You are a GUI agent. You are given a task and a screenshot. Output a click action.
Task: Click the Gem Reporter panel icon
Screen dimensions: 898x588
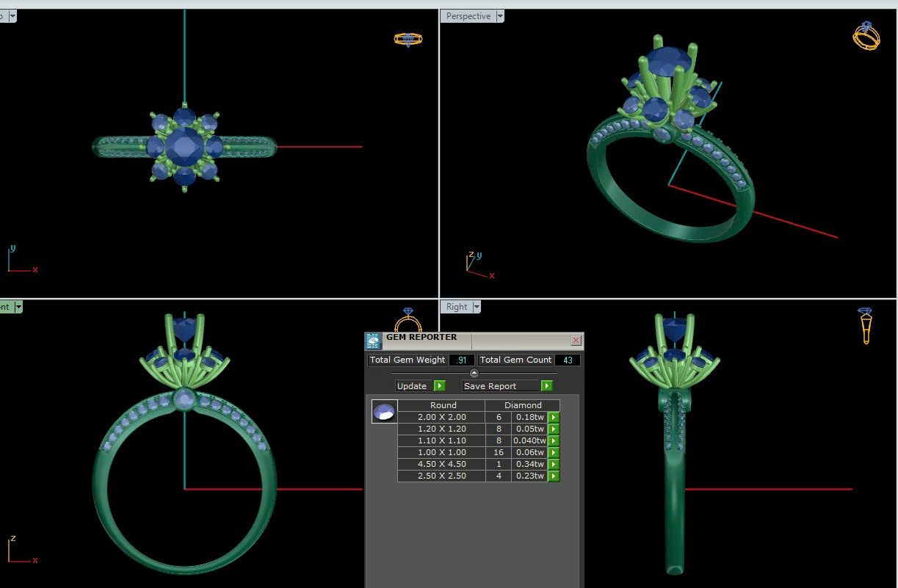[x=373, y=341]
